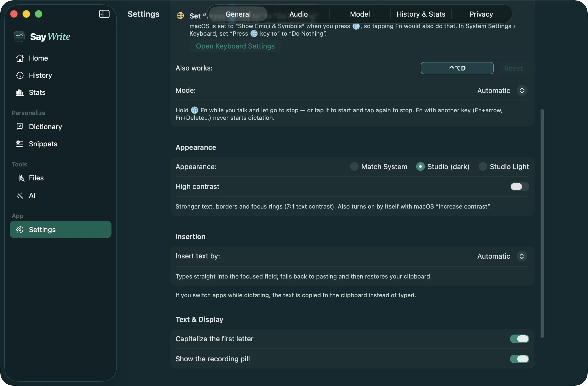Image resolution: width=588 pixels, height=386 pixels.
Task: Select Settings in sidebar
Action: 61,229
